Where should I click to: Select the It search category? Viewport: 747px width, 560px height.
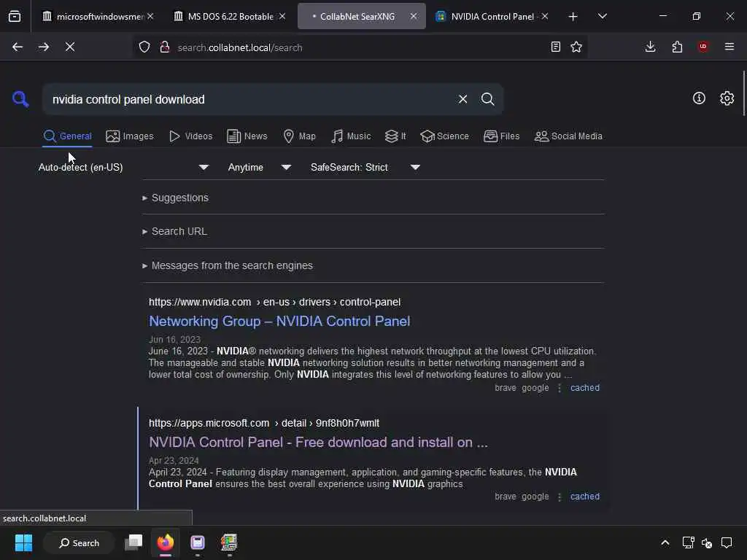395,136
